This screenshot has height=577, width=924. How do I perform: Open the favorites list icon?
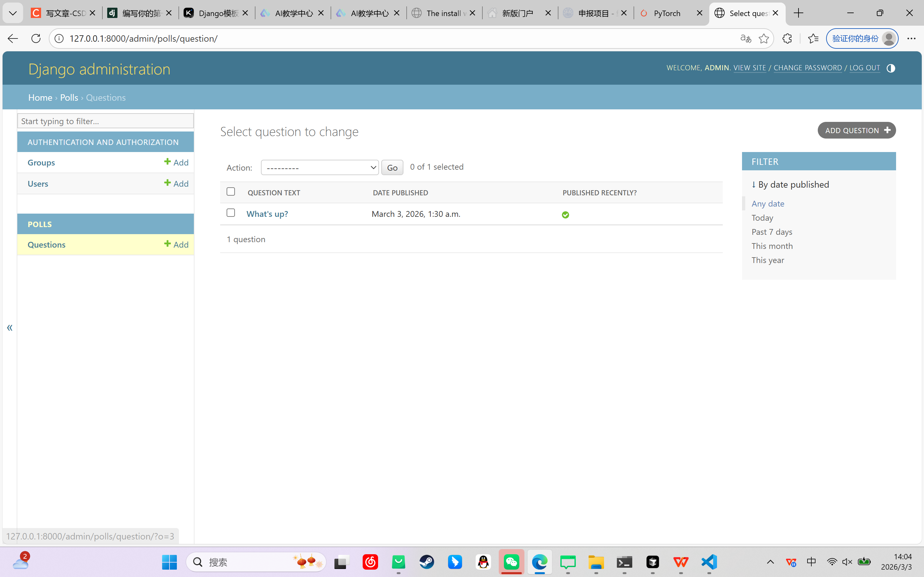point(813,38)
